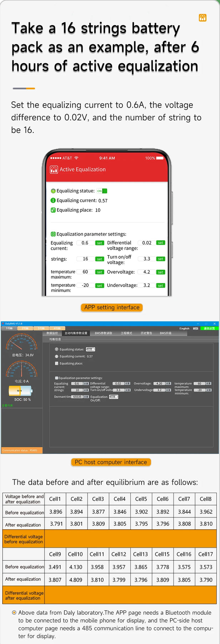Click the Active Equalization header icon in phone app
Viewport: 220px width, 644px height.
coord(54,170)
